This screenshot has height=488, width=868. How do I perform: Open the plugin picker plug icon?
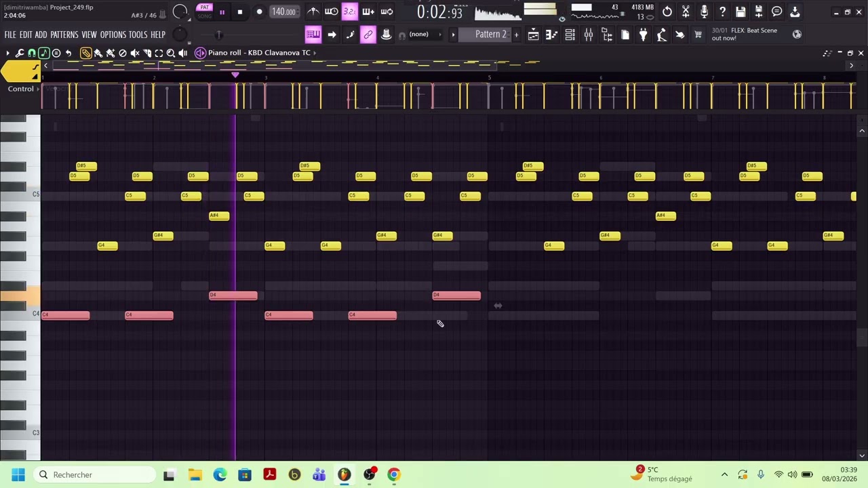point(644,35)
